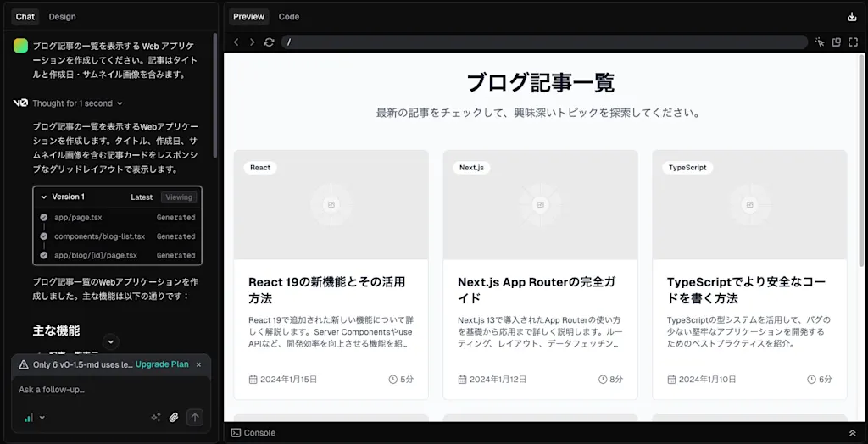
Task: Open the model selector dropdown
Action: click(x=34, y=418)
